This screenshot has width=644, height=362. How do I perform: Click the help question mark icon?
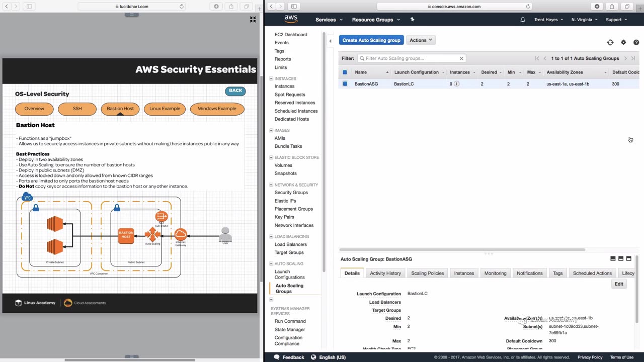click(x=636, y=43)
